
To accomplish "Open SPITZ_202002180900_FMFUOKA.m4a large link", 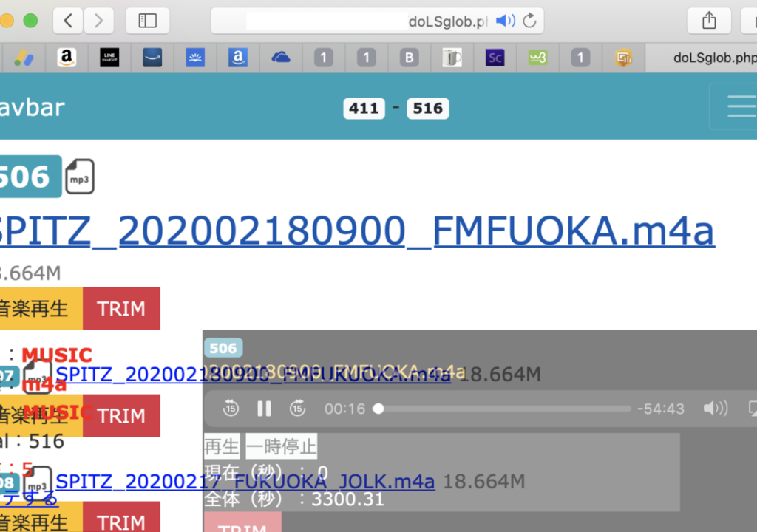I will click(x=356, y=231).
